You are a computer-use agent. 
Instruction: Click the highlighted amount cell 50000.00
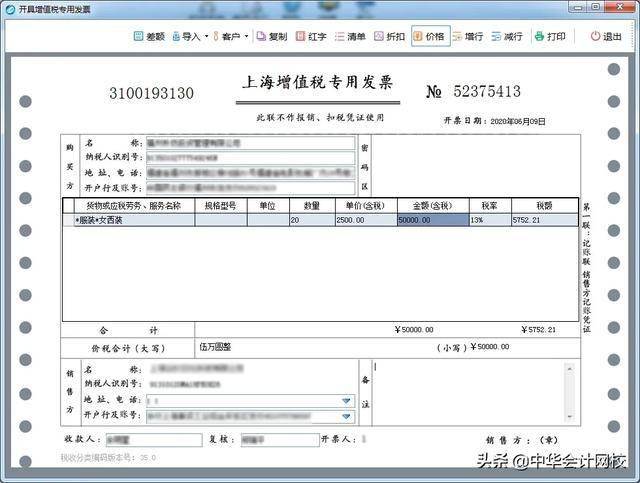click(x=433, y=220)
